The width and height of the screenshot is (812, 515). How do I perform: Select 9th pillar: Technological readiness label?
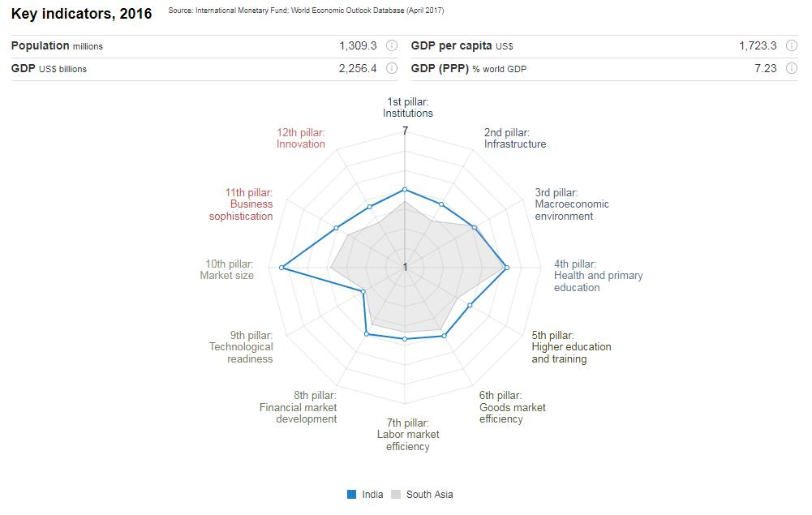click(x=241, y=347)
